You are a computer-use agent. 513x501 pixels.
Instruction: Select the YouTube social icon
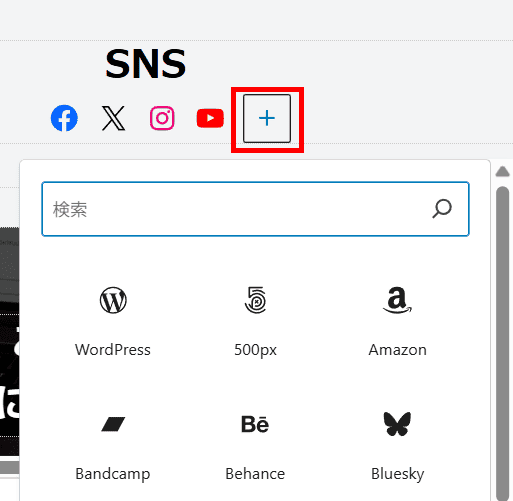pos(210,118)
